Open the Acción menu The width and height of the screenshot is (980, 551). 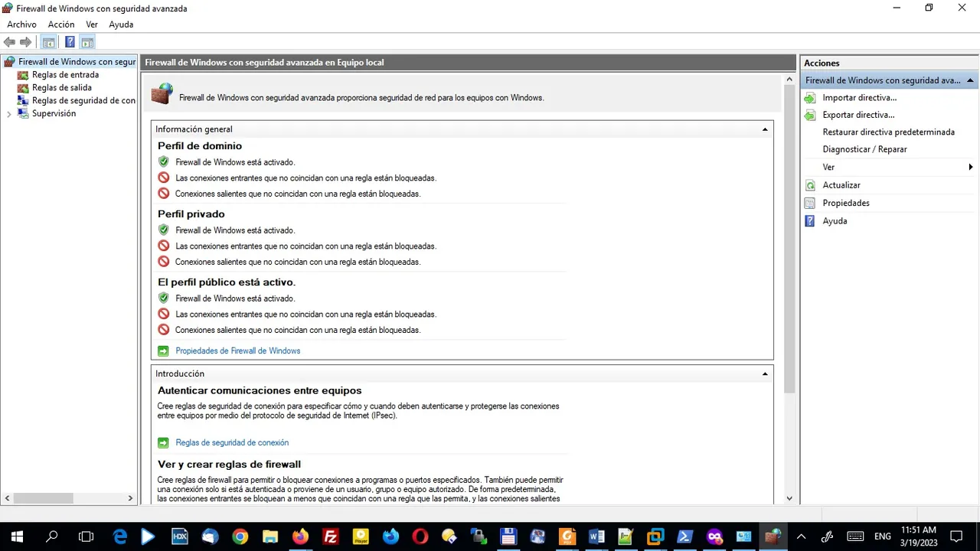[x=61, y=24]
